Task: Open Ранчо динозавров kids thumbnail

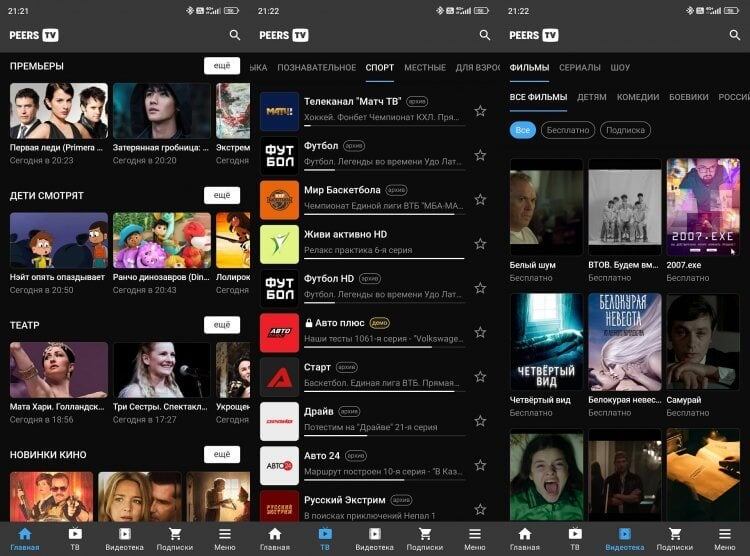Action: point(162,240)
